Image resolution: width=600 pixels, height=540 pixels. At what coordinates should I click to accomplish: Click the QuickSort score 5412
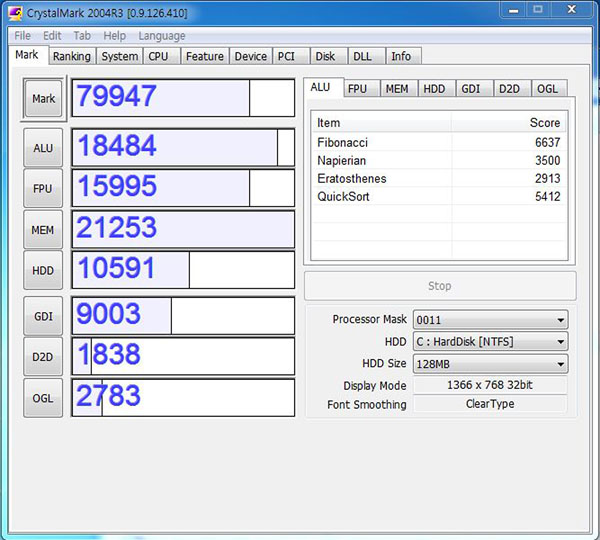pos(548,196)
